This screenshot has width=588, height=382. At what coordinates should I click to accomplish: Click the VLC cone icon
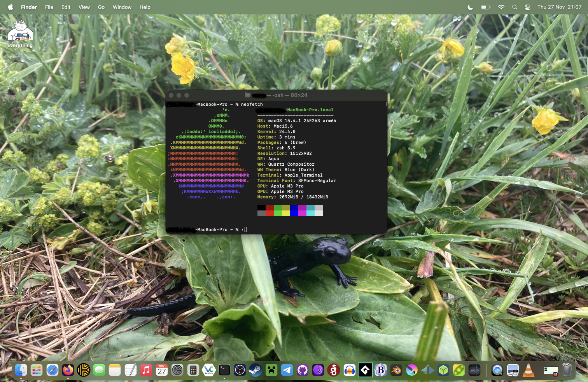coord(528,370)
